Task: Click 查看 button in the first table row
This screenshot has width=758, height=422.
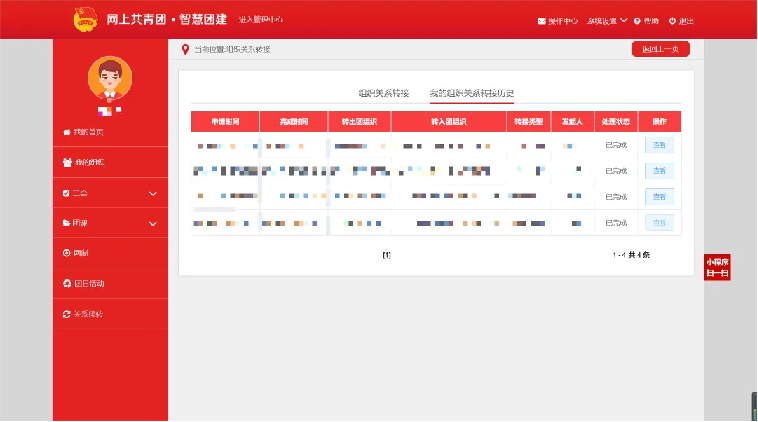Action: [659, 145]
